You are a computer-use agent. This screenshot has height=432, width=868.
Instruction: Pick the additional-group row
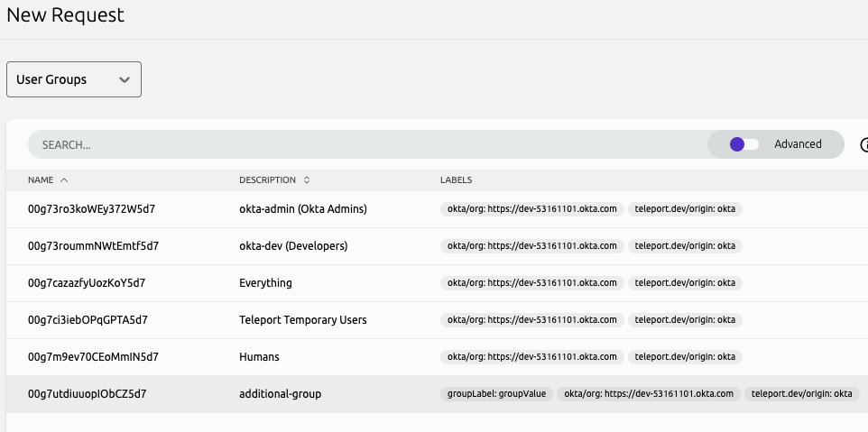[280, 394]
